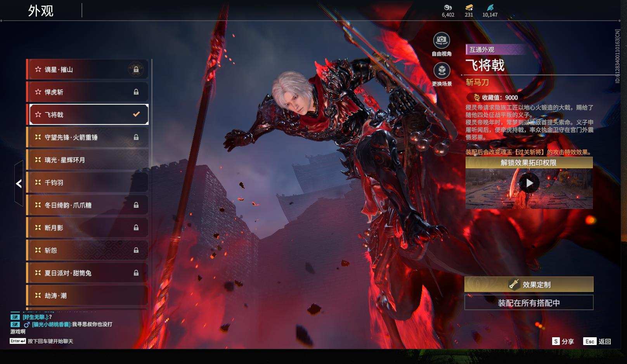Click the 飞将戟 skin title heading
This screenshot has height=364, width=627.
point(485,65)
